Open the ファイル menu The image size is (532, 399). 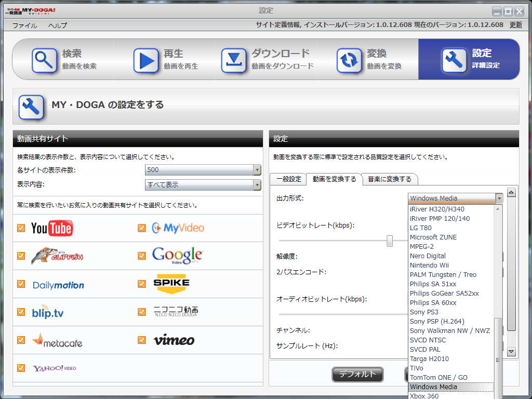coord(25,25)
